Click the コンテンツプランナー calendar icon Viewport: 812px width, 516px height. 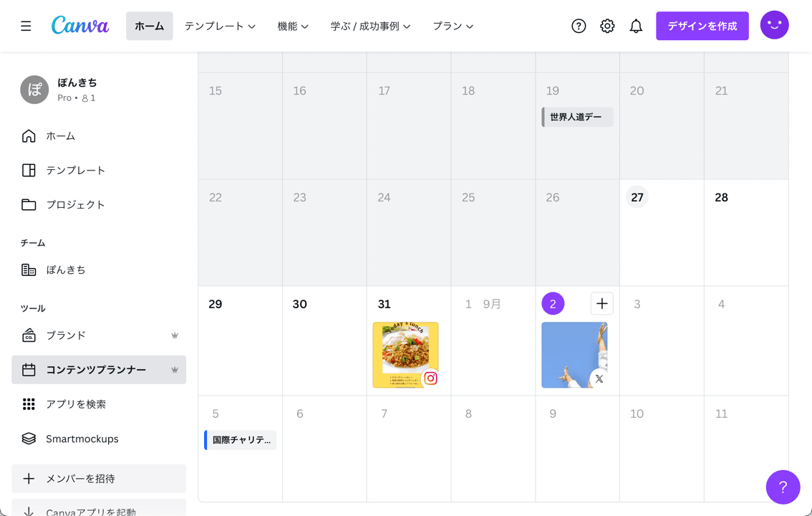29,370
